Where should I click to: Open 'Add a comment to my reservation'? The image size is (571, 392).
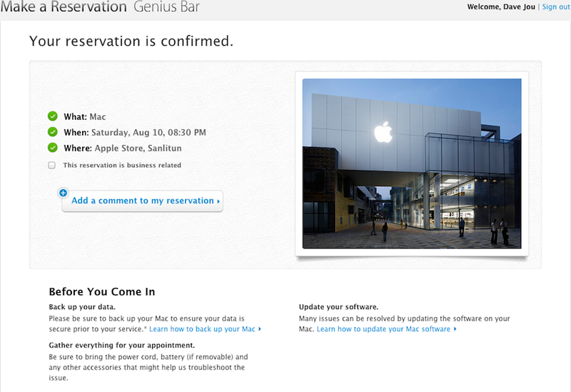(x=142, y=201)
